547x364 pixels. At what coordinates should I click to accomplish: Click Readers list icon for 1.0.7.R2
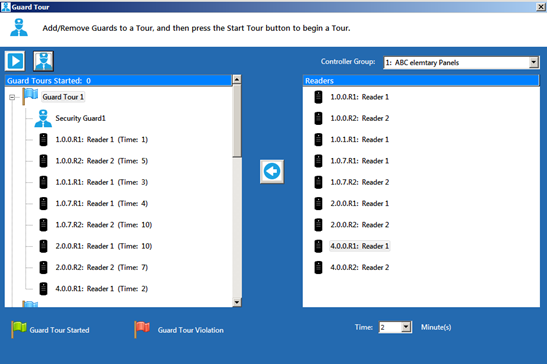(x=318, y=182)
